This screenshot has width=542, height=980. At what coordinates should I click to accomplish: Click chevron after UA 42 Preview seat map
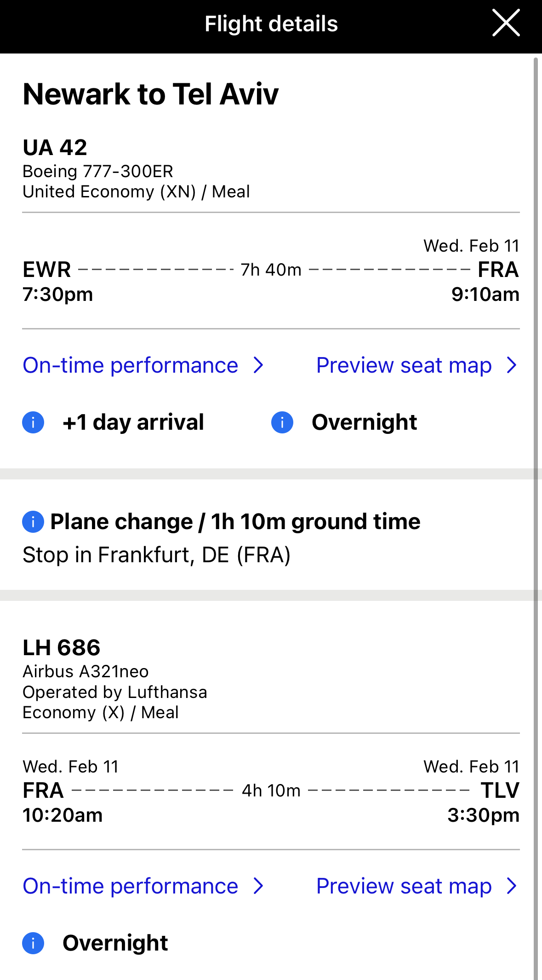point(512,365)
